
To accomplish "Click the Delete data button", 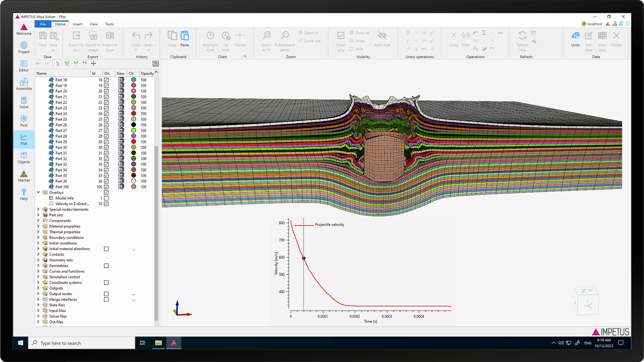I will coord(616,39).
